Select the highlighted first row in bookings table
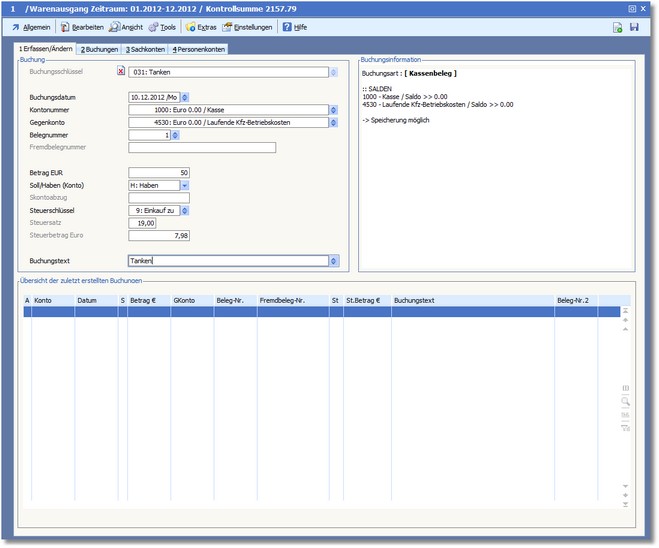This screenshot has height=548, width=659. pyautogui.click(x=300, y=312)
